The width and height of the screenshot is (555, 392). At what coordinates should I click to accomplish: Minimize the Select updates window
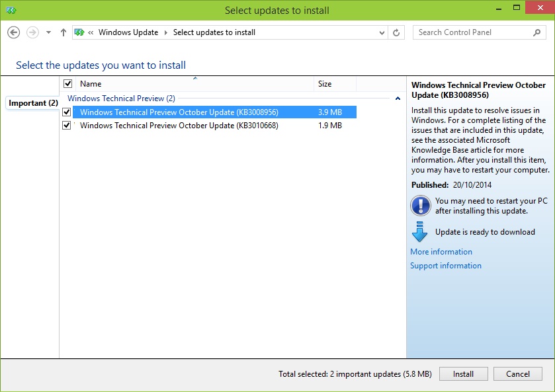point(498,9)
